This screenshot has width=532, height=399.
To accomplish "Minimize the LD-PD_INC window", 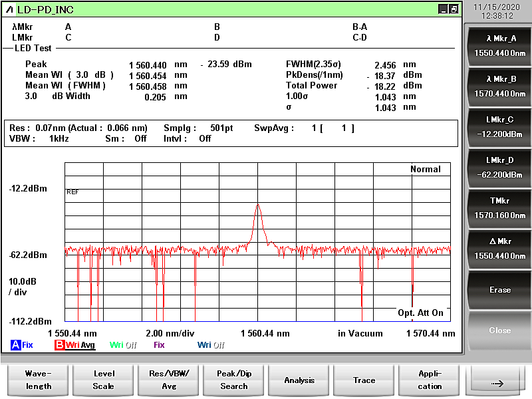I will [443, 9].
